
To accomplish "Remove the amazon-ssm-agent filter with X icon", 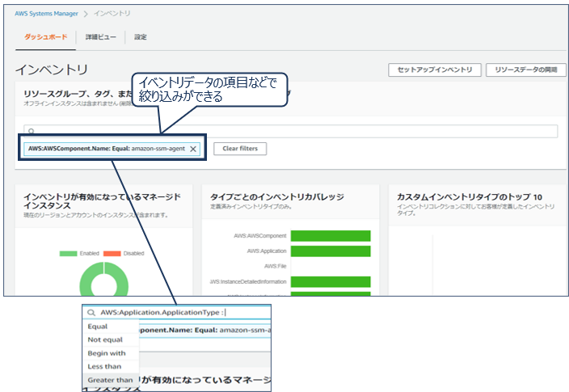I will click(x=193, y=149).
